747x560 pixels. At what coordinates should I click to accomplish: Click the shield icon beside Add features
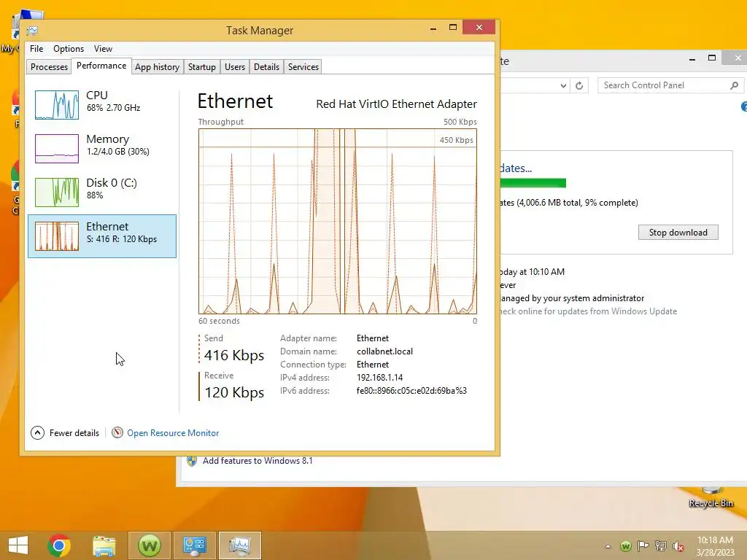point(192,461)
